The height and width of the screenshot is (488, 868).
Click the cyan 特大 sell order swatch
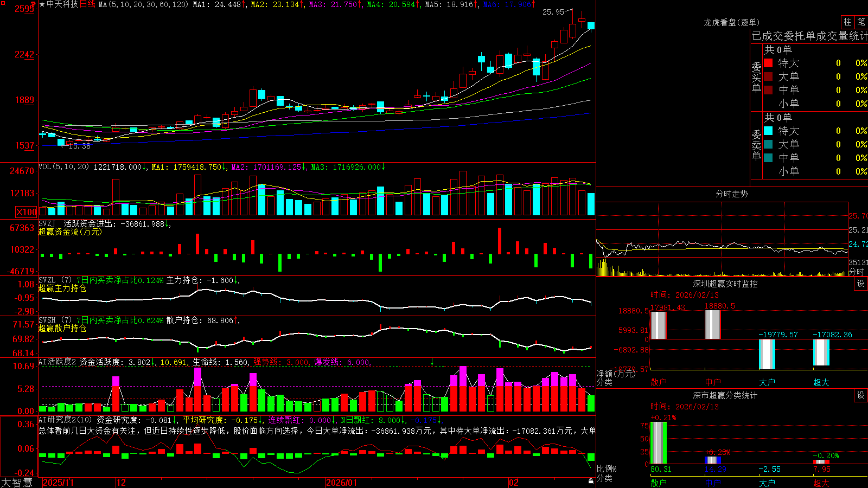(768, 131)
